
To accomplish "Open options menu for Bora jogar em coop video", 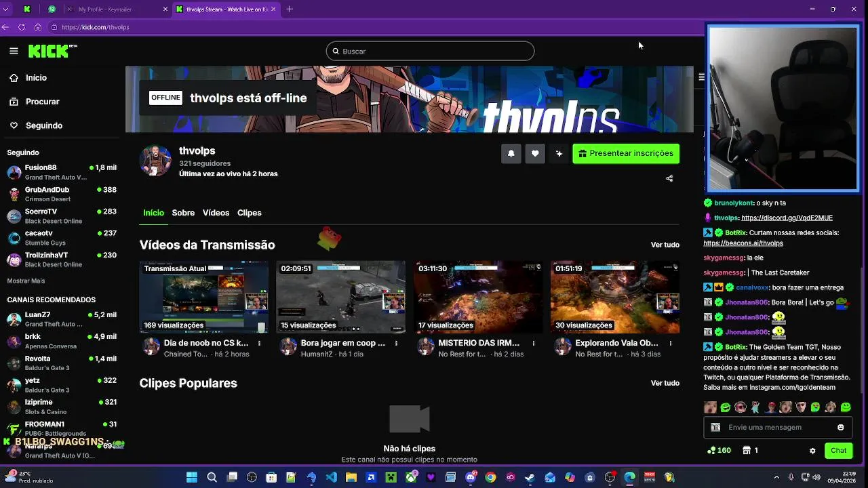I will tap(396, 343).
